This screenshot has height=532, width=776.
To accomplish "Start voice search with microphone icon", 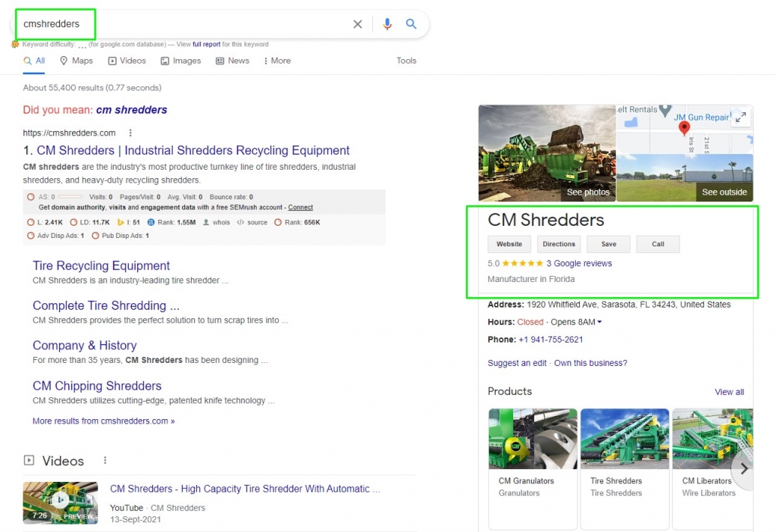I will click(387, 23).
